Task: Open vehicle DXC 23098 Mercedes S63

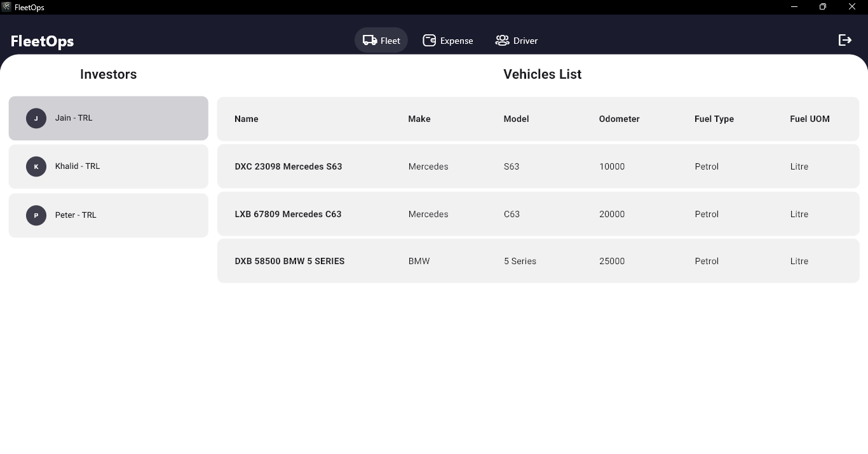Action: 538,166
